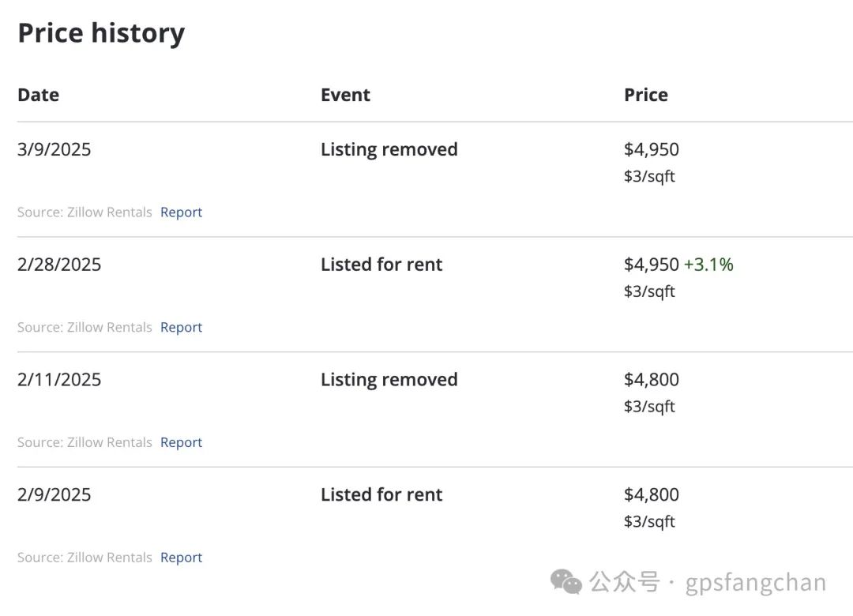Click the 2/28/2025 date cell

click(x=58, y=265)
